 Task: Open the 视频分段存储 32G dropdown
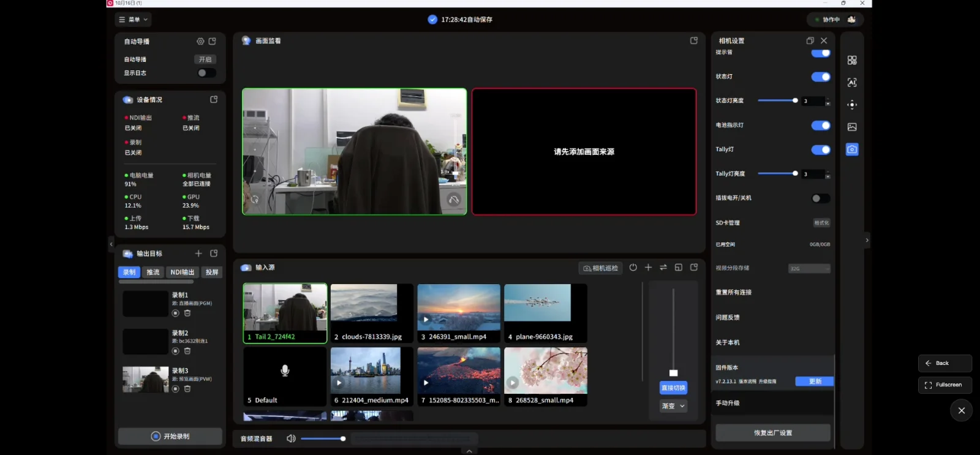(809, 268)
